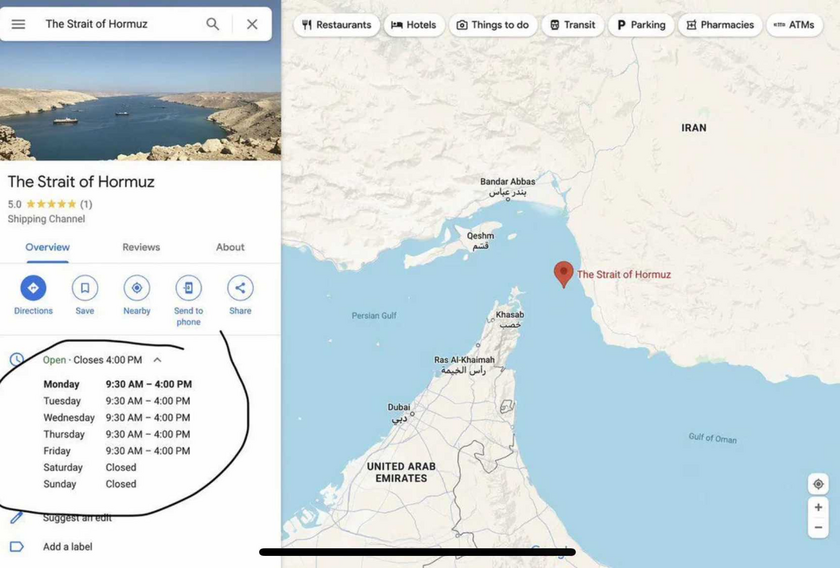Click the Share icon

coord(240,288)
